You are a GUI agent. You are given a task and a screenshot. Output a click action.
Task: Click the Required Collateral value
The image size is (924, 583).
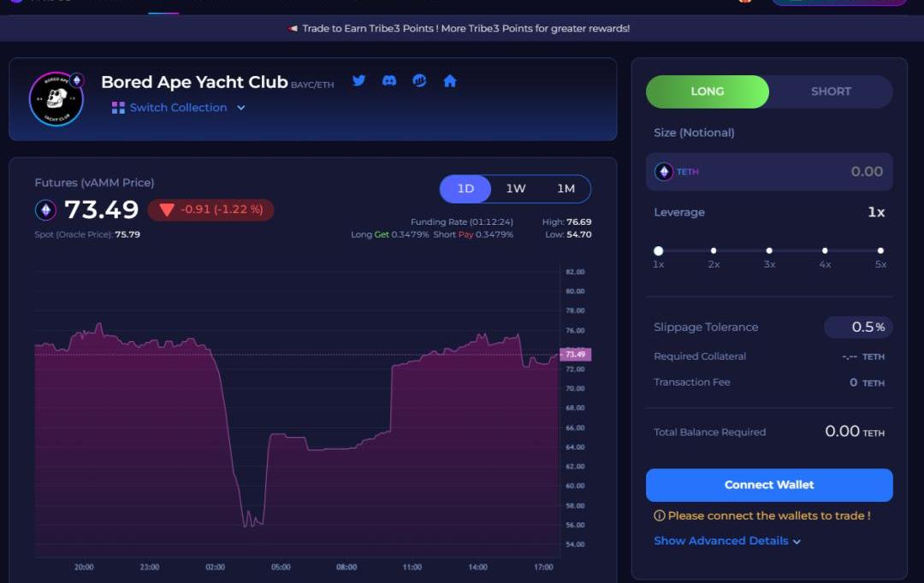pyautogui.click(x=863, y=356)
